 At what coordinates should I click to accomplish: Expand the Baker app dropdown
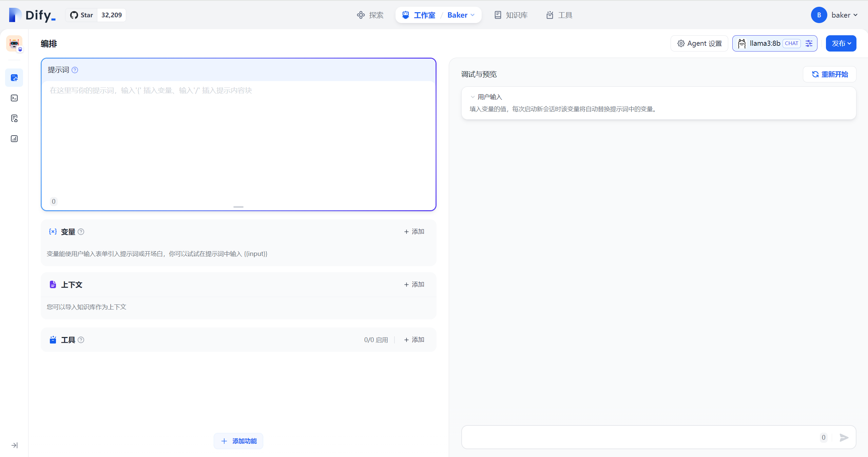(461, 15)
